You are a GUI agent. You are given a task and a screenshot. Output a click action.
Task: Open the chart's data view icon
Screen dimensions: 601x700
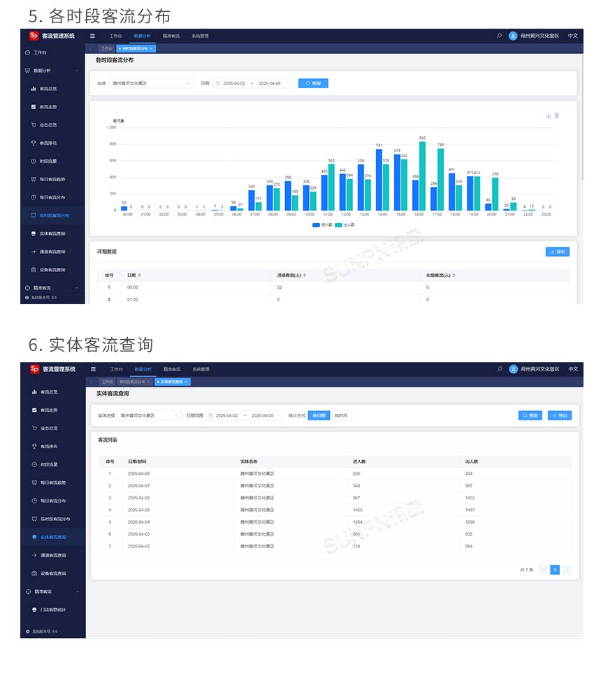[557, 116]
